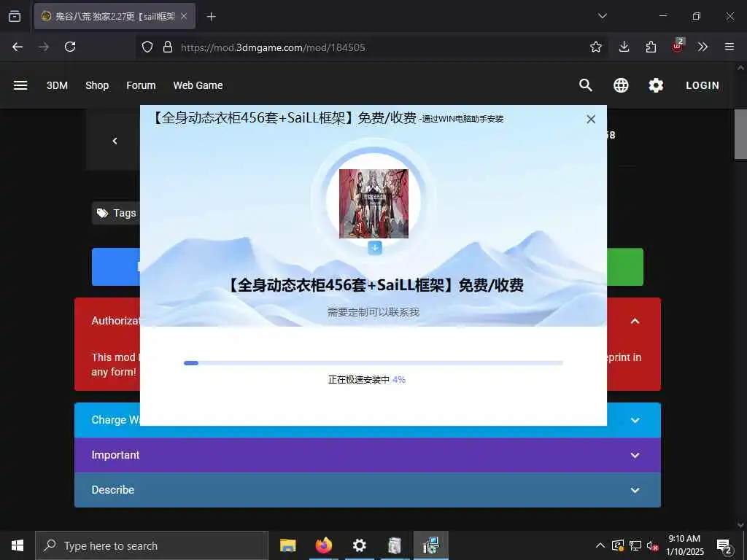This screenshot has height=560, width=747.
Task: Click the page vertical scrollbar thumb
Action: pos(740,134)
